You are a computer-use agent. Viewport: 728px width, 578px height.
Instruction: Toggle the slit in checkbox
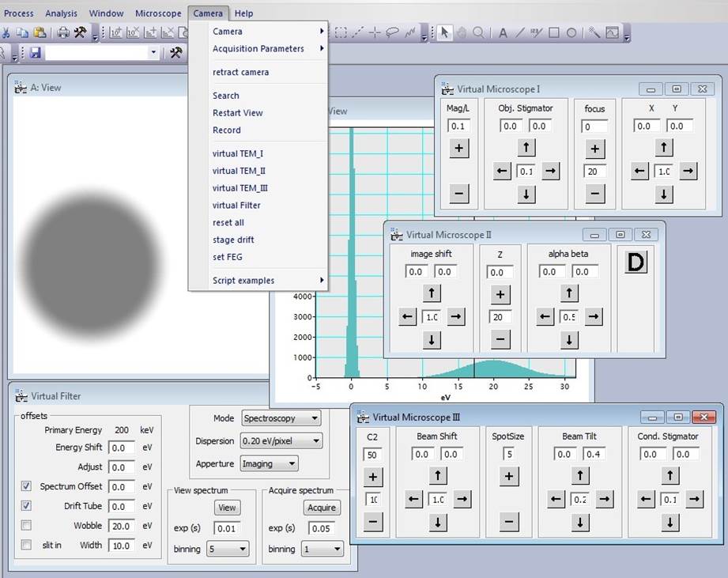[26, 545]
